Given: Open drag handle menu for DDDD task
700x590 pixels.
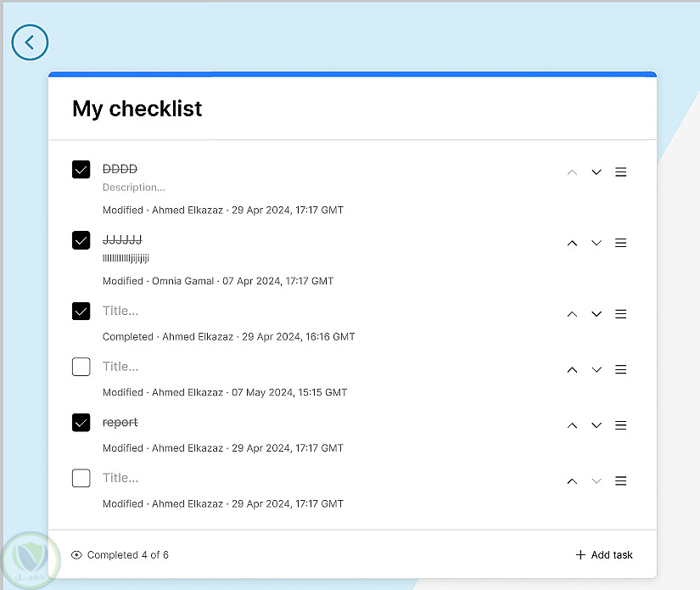Looking at the screenshot, I should pos(621,172).
